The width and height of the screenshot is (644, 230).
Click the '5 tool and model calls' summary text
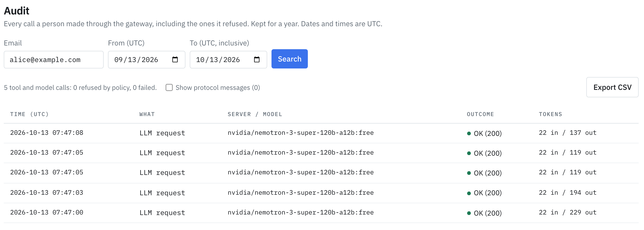(x=80, y=87)
